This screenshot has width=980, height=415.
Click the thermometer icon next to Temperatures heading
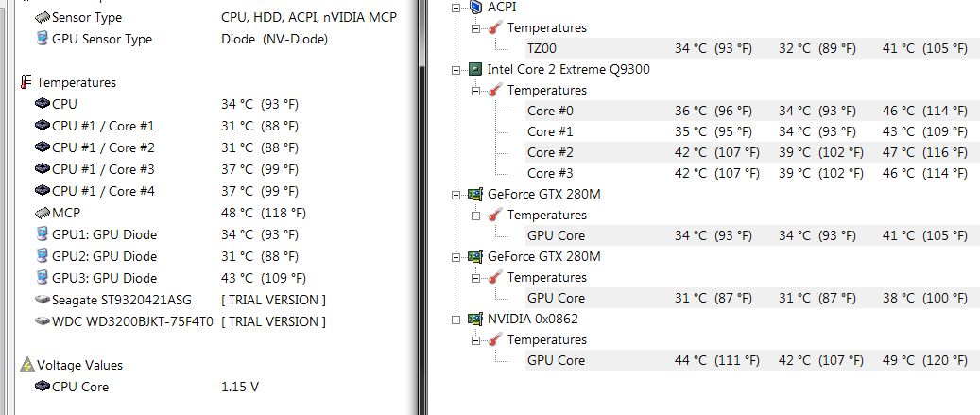click(x=26, y=82)
